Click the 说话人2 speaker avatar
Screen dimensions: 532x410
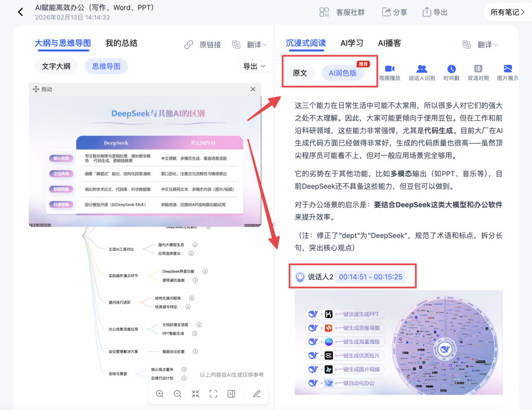(x=300, y=277)
